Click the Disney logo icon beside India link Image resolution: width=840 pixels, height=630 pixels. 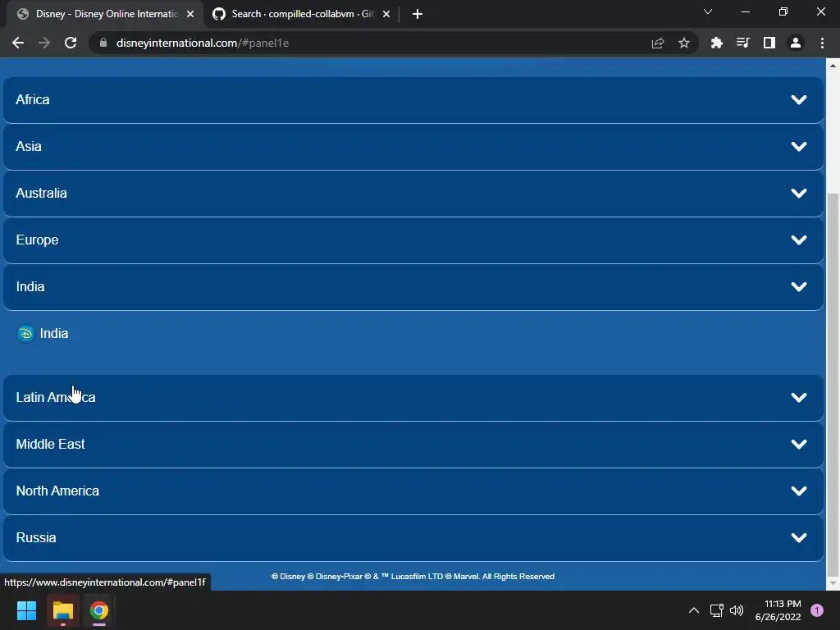pos(25,333)
